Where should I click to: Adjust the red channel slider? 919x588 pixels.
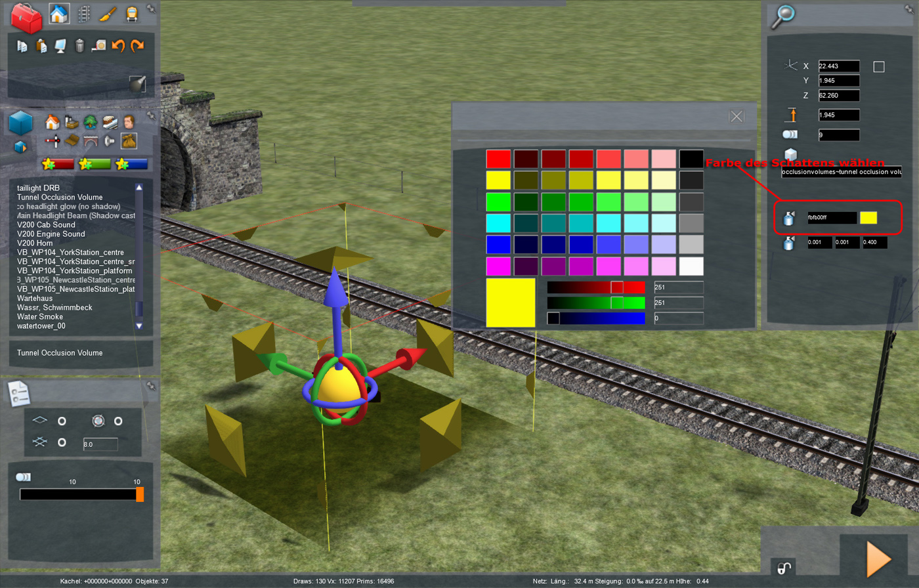(x=596, y=287)
